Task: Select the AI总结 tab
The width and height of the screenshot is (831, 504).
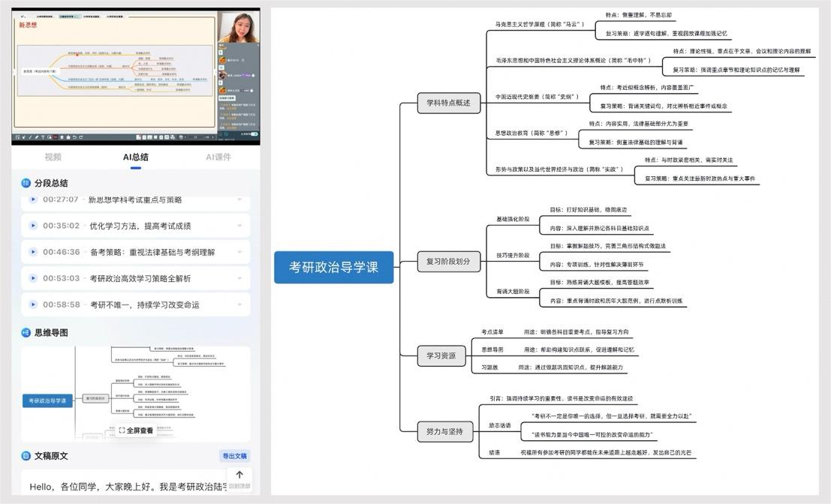Action: pos(136,157)
